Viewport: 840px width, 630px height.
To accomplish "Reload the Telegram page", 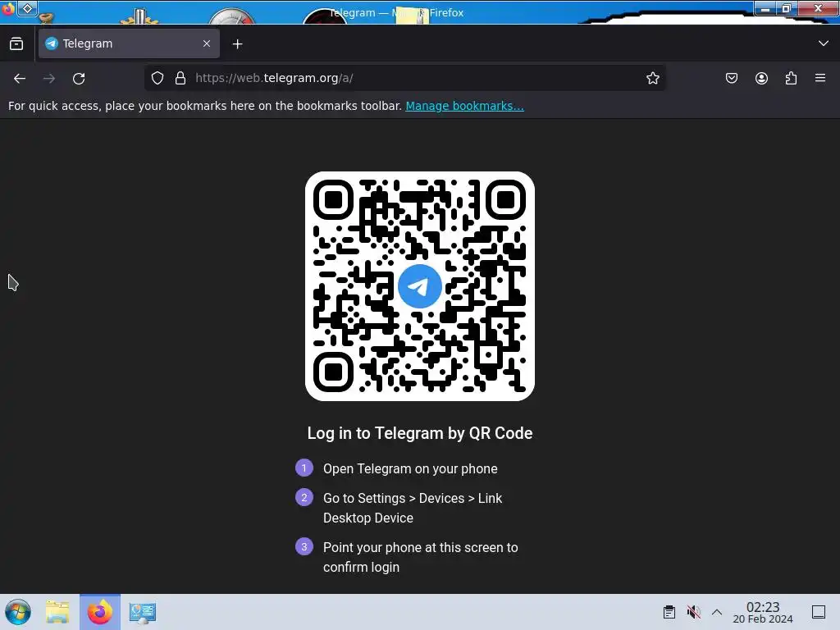I will [79, 79].
